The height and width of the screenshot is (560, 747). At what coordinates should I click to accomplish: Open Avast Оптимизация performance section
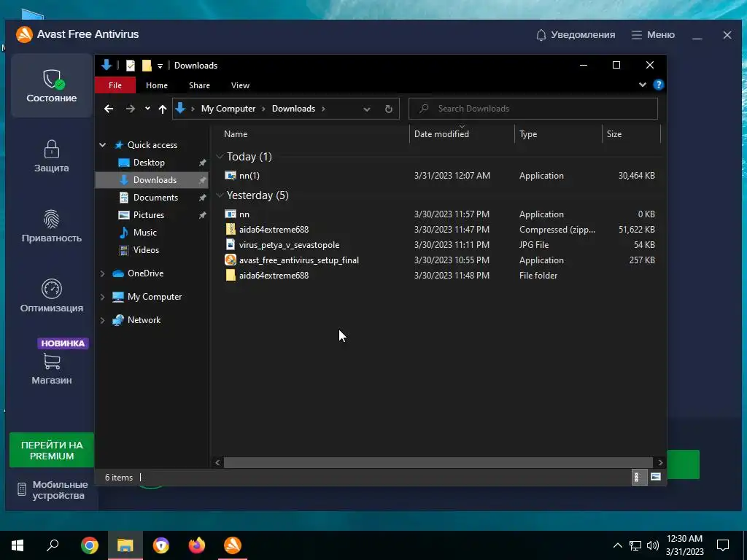pos(52,296)
